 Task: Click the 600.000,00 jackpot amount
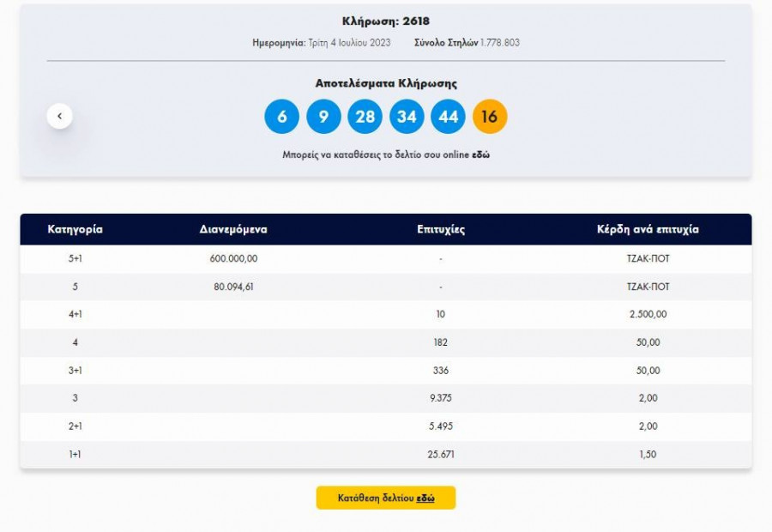click(233, 258)
